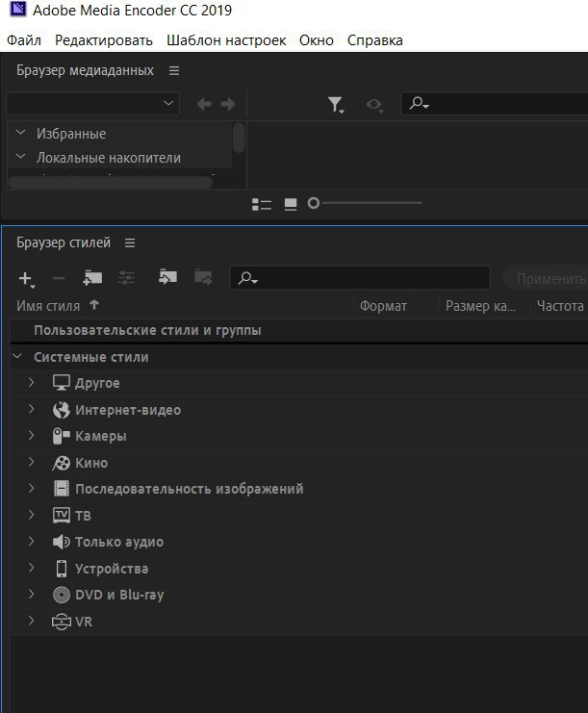This screenshot has height=713, width=588.
Task: Click the headset icon beside VR
Action: click(62, 622)
